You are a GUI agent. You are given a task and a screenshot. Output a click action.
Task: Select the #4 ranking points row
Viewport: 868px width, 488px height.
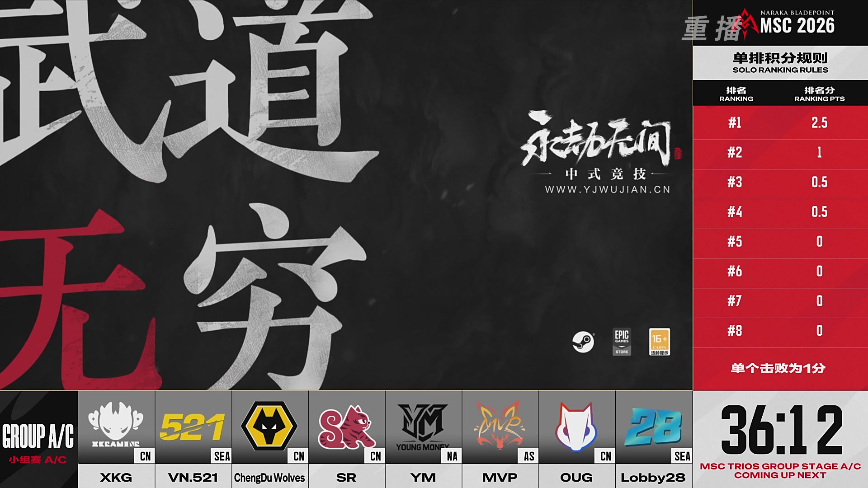pos(780,212)
